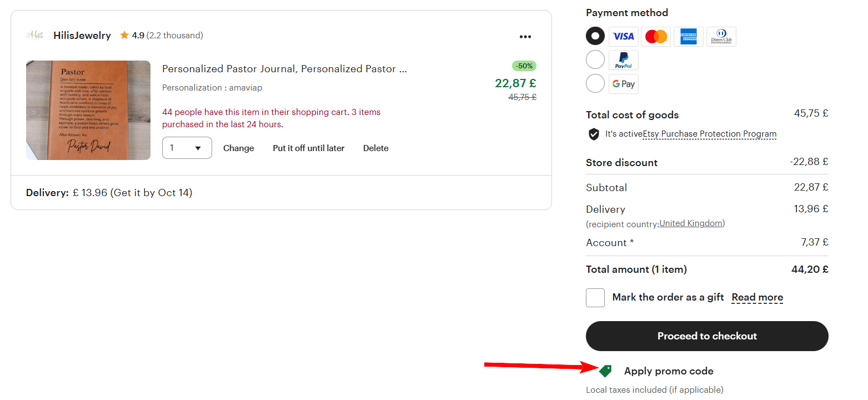Click the PayPal logo icon

624,60
